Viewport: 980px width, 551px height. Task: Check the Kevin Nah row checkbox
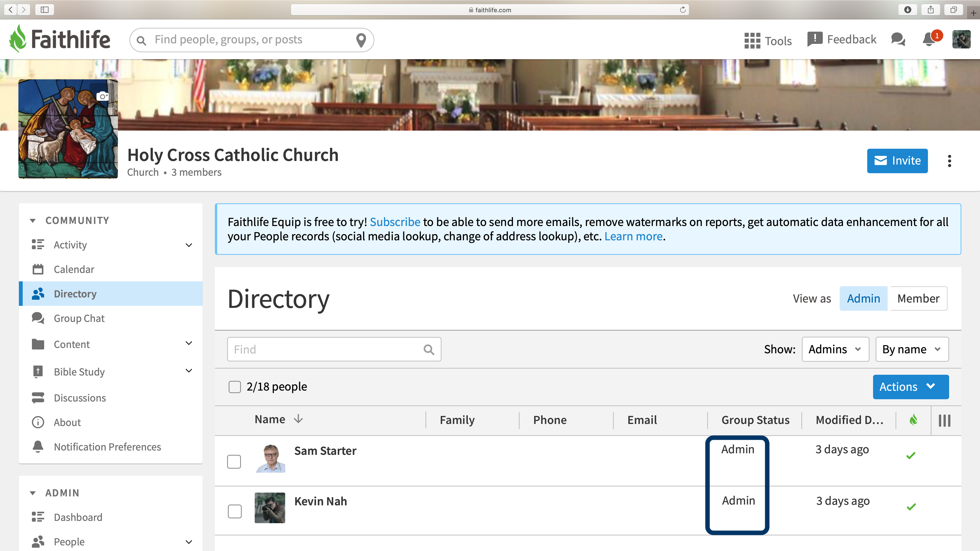pos(235,511)
